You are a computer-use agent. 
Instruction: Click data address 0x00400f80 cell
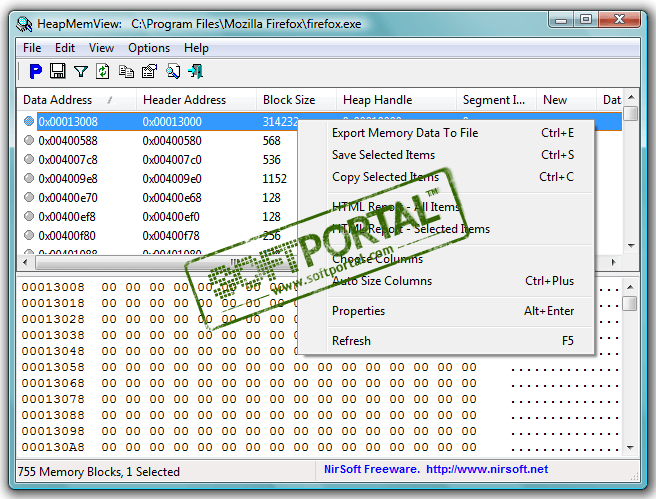(67, 235)
